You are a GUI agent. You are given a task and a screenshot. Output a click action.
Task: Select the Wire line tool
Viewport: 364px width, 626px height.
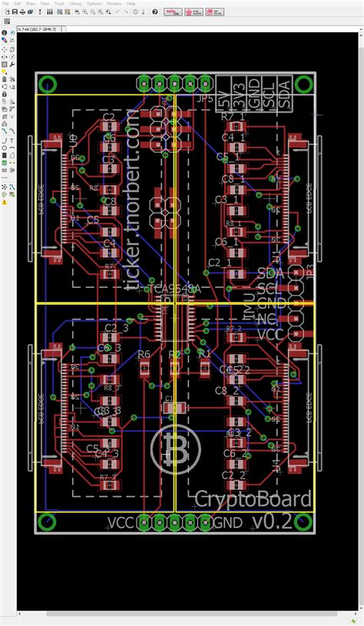click(5, 140)
